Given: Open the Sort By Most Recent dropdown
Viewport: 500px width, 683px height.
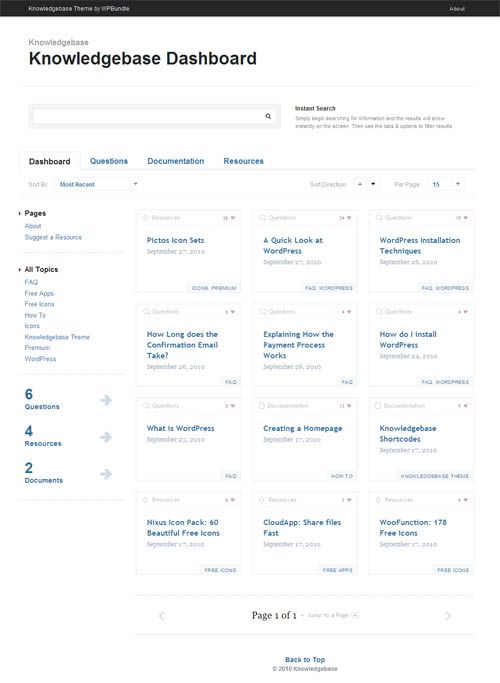Looking at the screenshot, I should coord(98,184).
